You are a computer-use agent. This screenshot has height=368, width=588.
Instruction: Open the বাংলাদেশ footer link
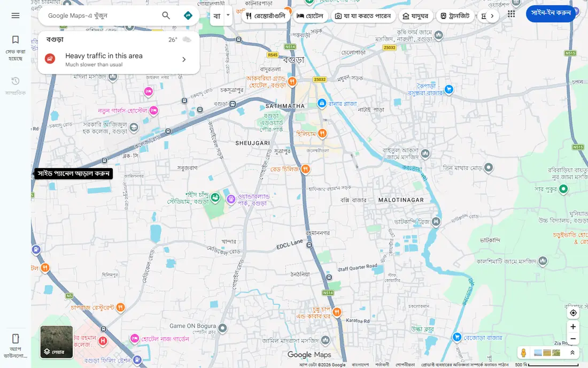(x=360, y=365)
